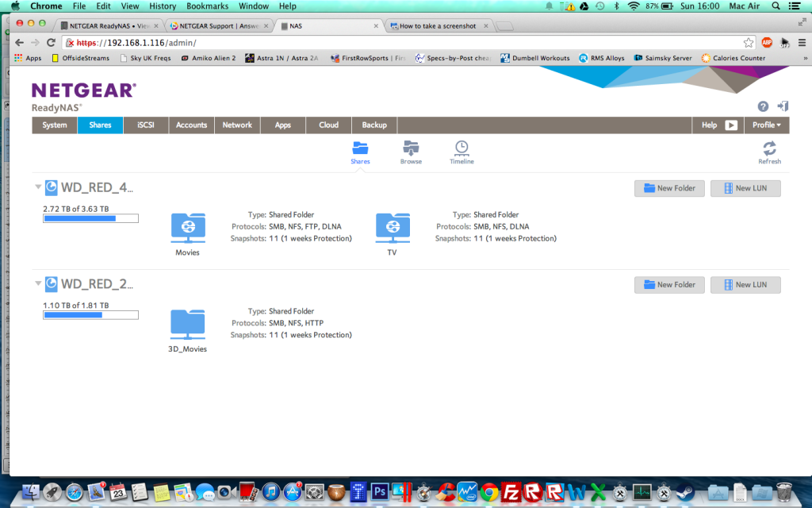Open the Profile dropdown
812x508 pixels.
[767, 125]
